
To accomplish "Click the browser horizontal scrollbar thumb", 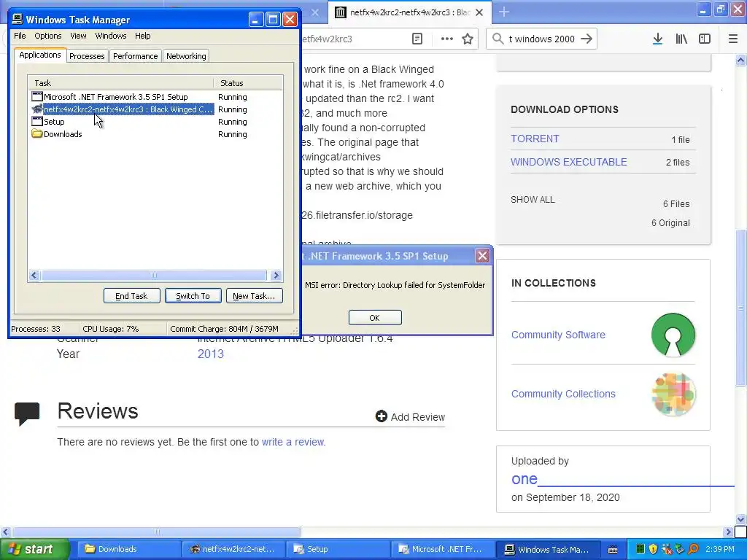I will point(156,532).
